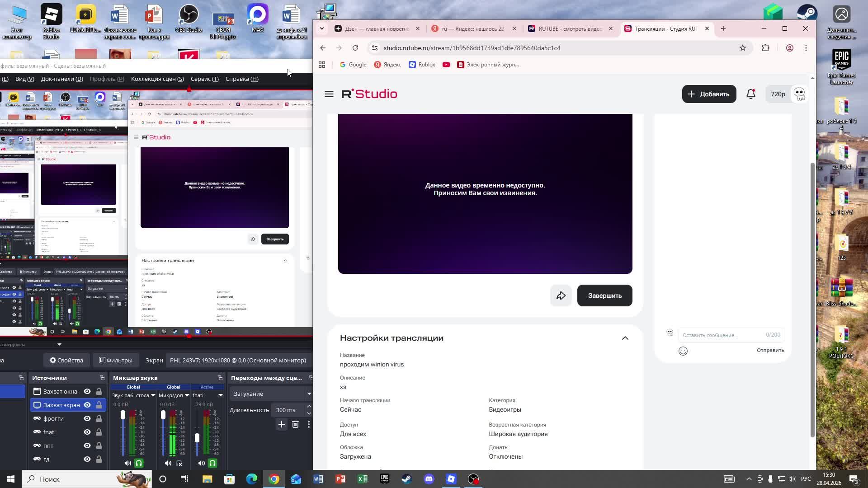Open the Сервис menu in OBS

coord(204,79)
